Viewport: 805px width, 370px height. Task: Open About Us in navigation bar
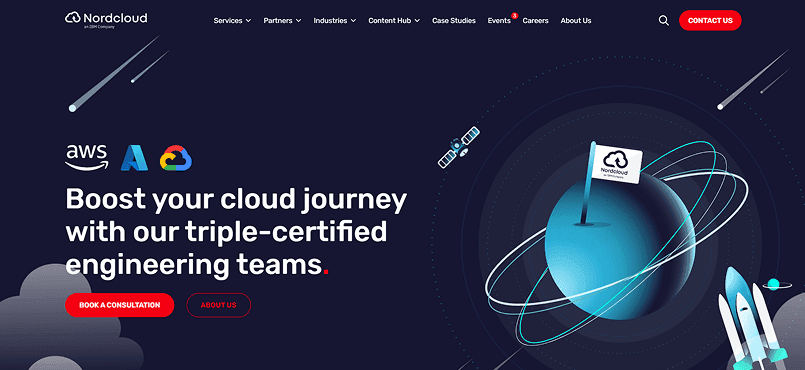coord(576,21)
